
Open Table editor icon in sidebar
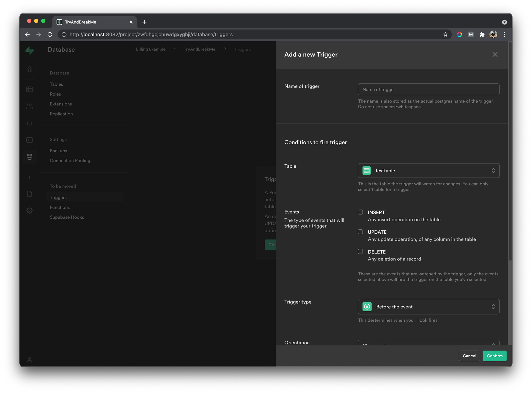click(30, 89)
